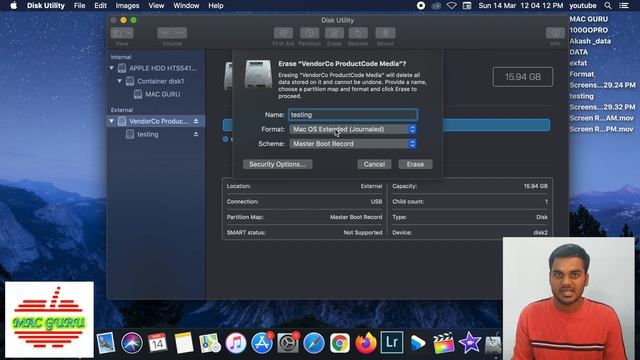Click the Name text field
This screenshot has height=360, width=640.
click(353, 115)
